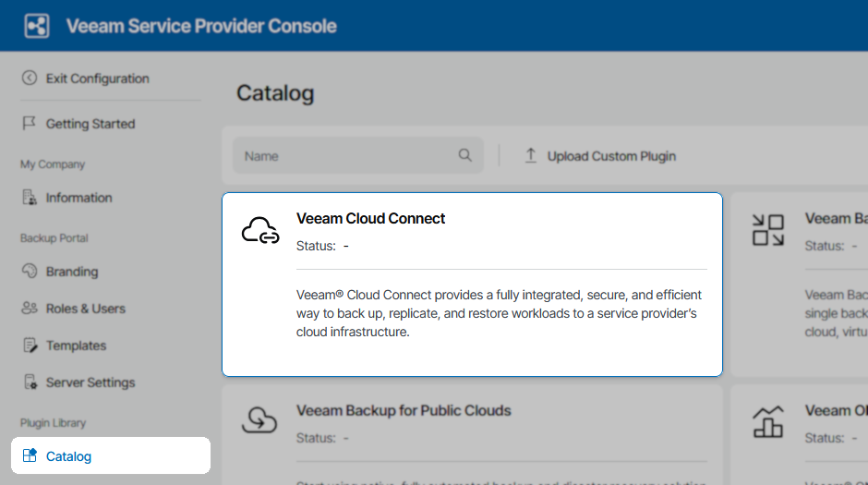Click the Veeam Cloud Connect description text

pyautogui.click(x=499, y=313)
